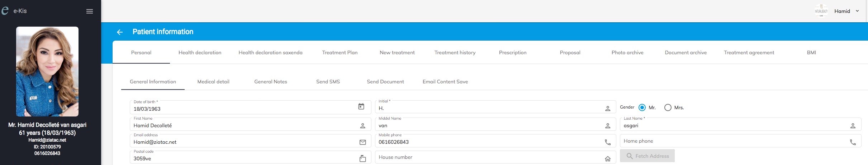Screen dimensions: 868x165
Task: Focus the Email address input field
Action: 250,141
